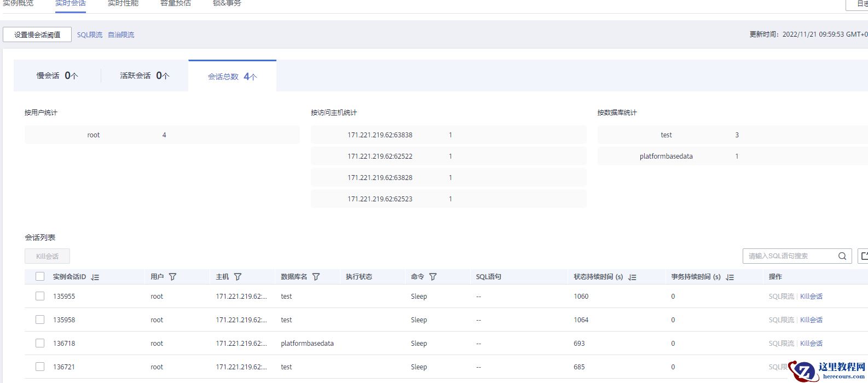Filter sessions by host column
Image resolution: width=868 pixels, height=383 pixels.
[238, 277]
